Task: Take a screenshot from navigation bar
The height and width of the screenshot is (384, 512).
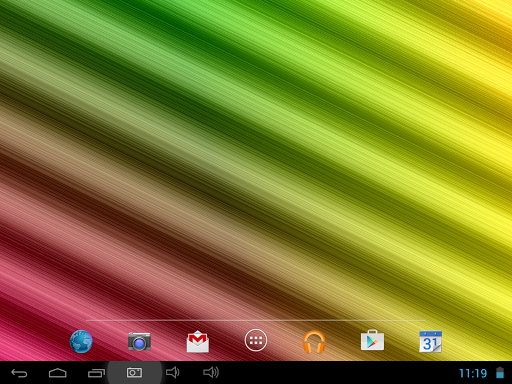Action: (x=134, y=373)
